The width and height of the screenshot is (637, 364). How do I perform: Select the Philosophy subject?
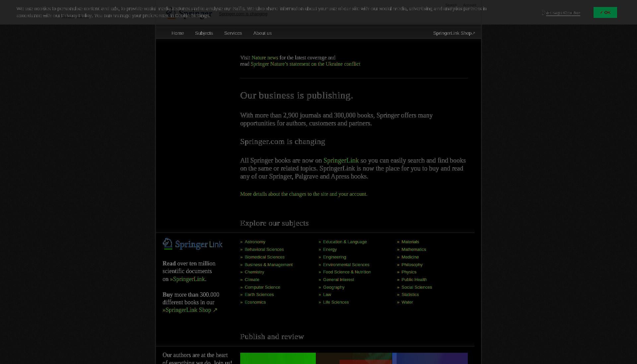coord(412,265)
